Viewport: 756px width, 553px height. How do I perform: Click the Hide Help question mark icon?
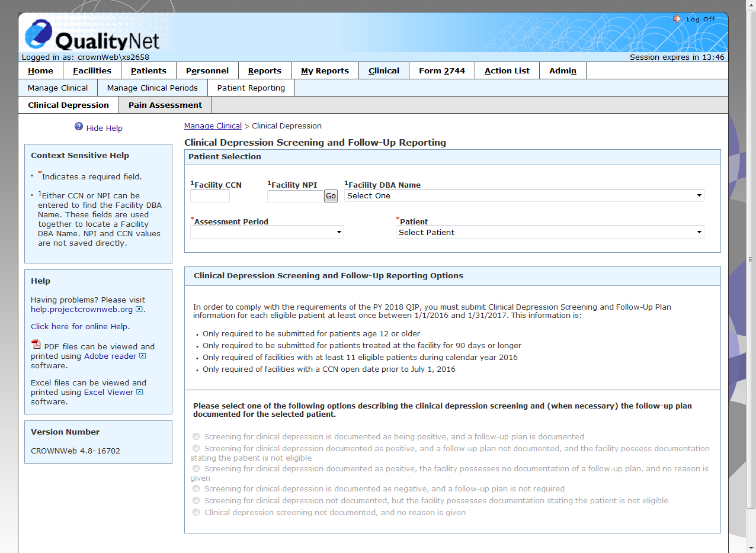tap(79, 127)
